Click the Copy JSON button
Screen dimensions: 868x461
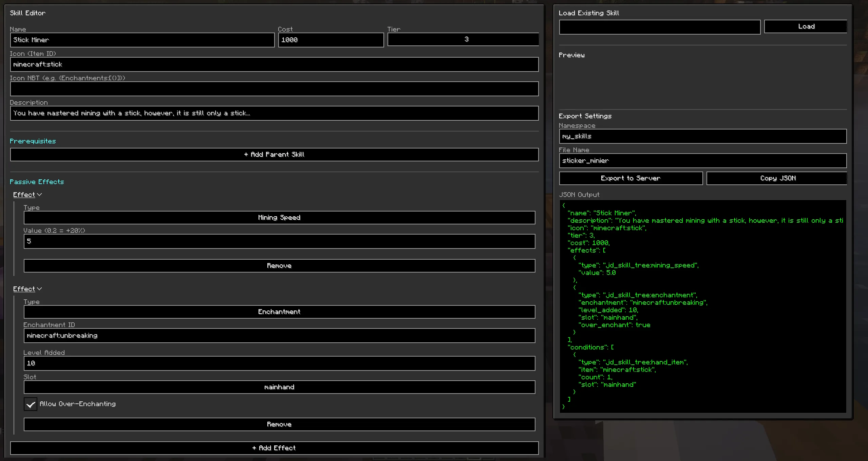[777, 178]
